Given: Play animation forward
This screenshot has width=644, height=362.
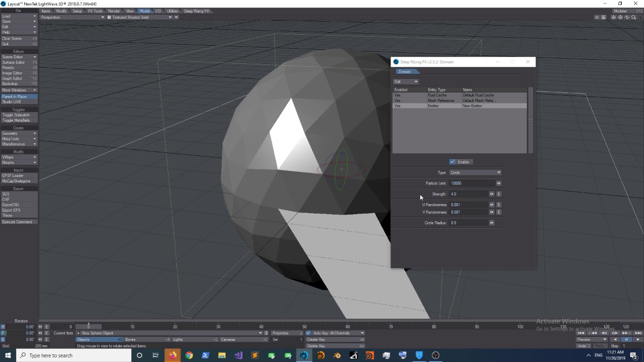Looking at the screenshot, I should [638, 339].
